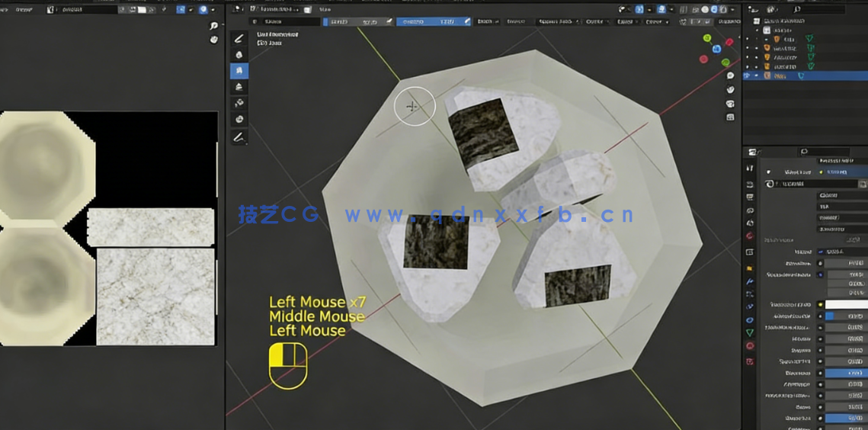Image resolution: width=868 pixels, height=430 pixels.
Task: Open the red sphere Material properties tab
Action: [750, 346]
